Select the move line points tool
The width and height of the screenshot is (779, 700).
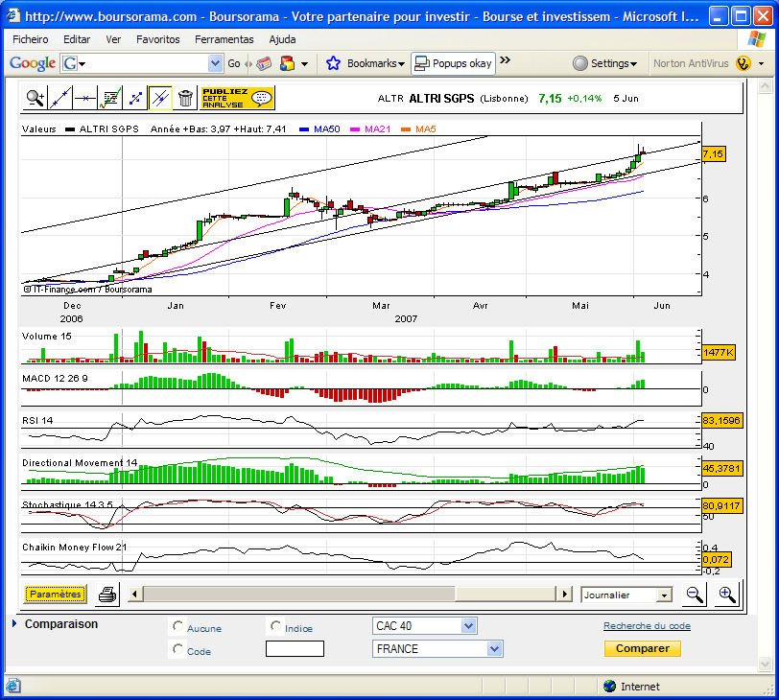(x=134, y=98)
